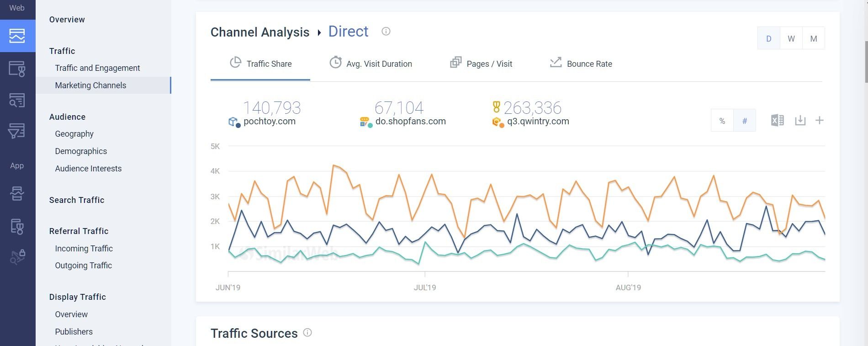Open the Geography page
This screenshot has height=346, width=868.
click(x=74, y=134)
